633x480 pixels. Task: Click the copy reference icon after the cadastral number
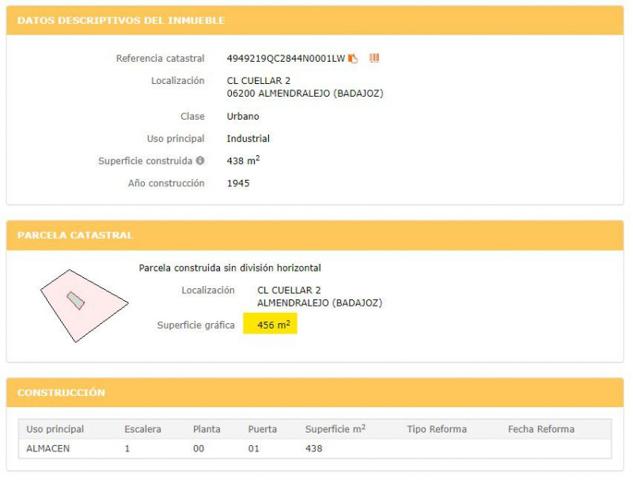click(x=353, y=58)
